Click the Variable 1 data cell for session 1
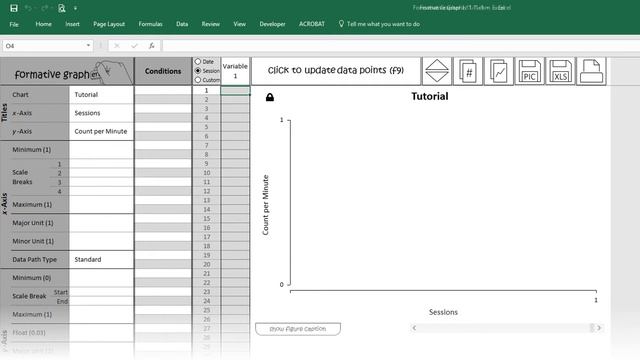The width and height of the screenshot is (640, 360). [x=235, y=91]
